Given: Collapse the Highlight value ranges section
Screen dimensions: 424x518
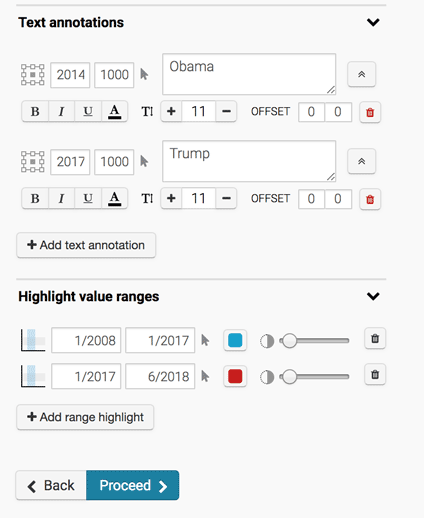Looking at the screenshot, I should [373, 296].
